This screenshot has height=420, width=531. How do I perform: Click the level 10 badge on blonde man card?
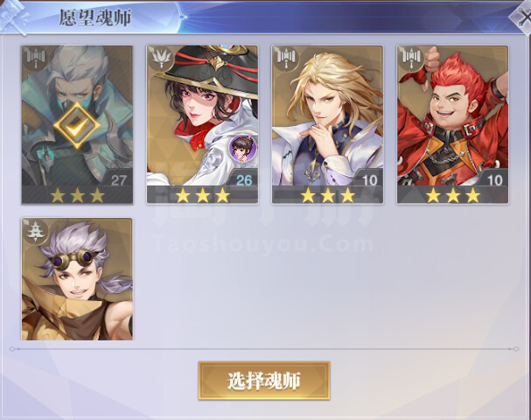(369, 180)
